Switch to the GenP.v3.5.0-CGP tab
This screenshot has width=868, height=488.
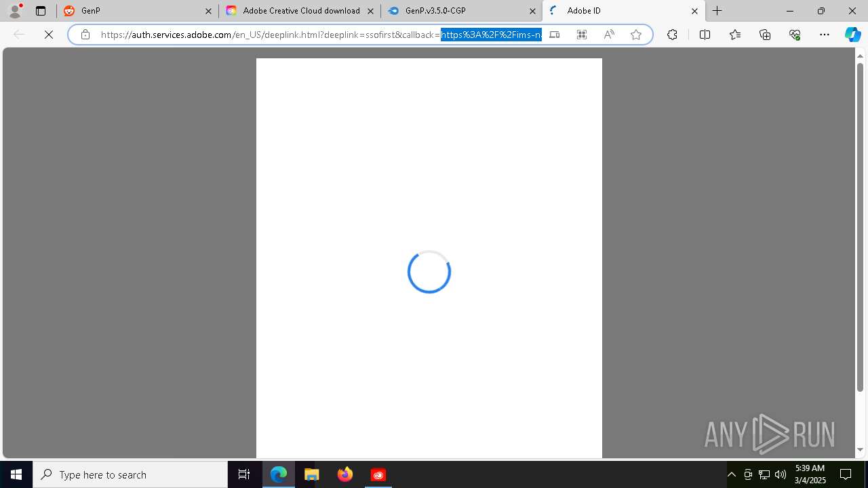pyautogui.click(x=462, y=11)
